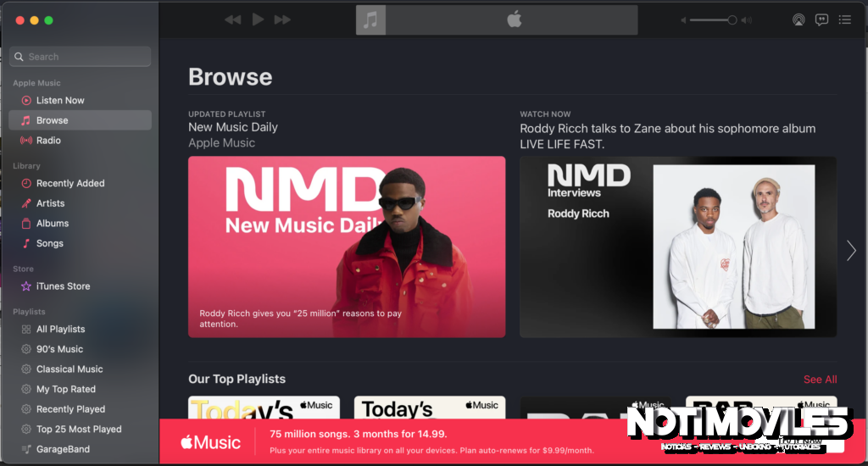Click gear icon beside Top 25 Most Played
868x466 pixels.
(x=26, y=429)
